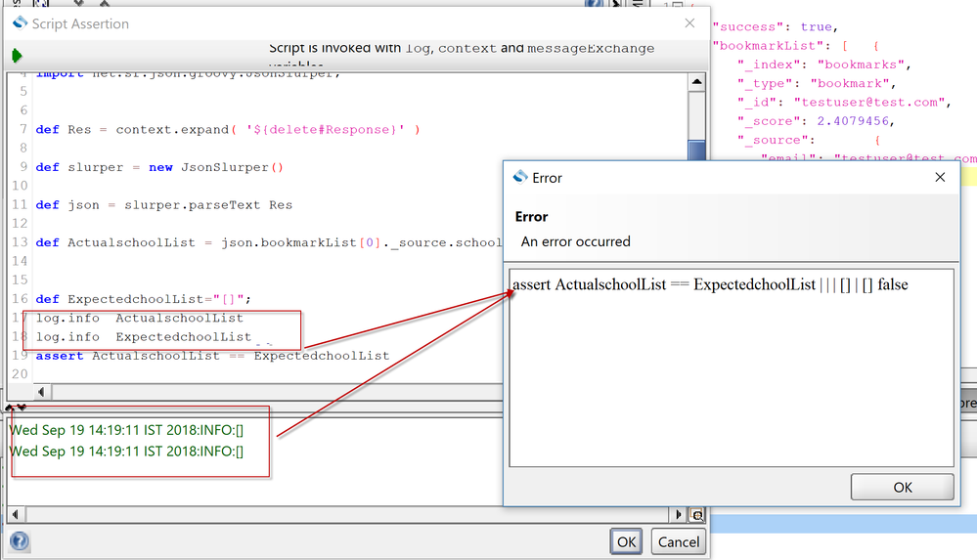
Task: Close the Error dialog with X
Action: tap(940, 178)
